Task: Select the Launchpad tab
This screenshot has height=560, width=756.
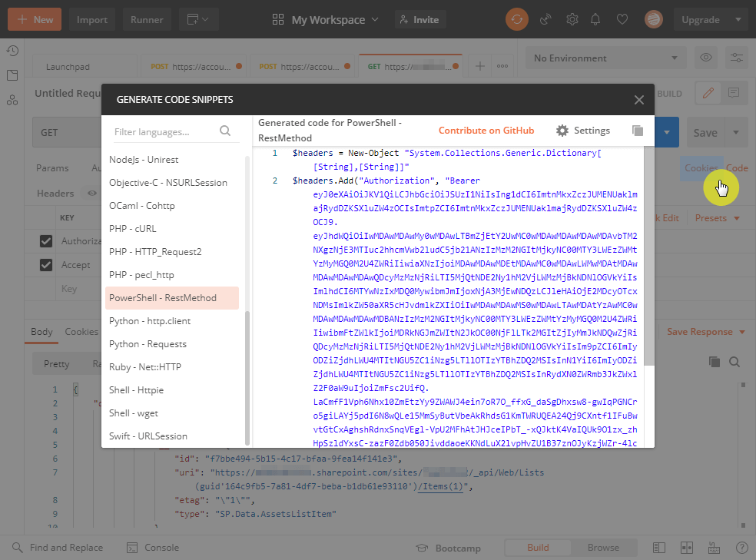Action: [85, 67]
